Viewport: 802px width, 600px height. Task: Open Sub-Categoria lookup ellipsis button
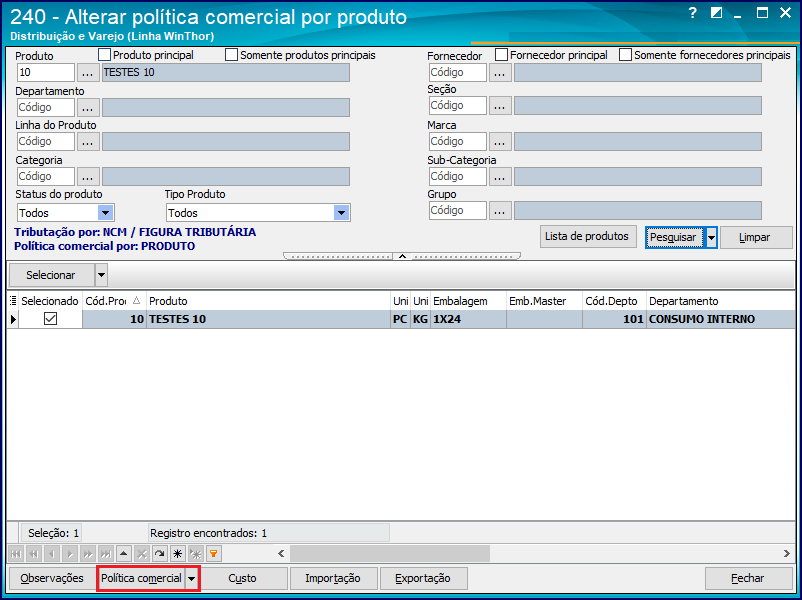500,176
